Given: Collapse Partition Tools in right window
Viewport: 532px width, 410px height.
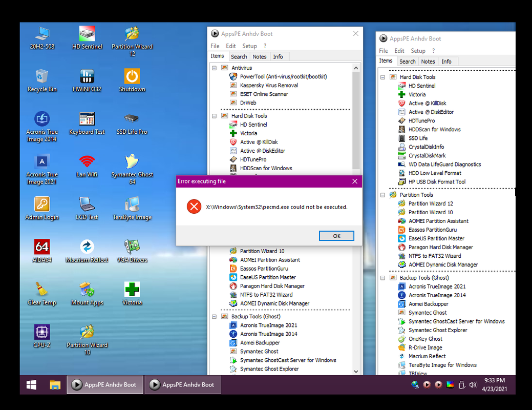Looking at the screenshot, I should click(382, 195).
